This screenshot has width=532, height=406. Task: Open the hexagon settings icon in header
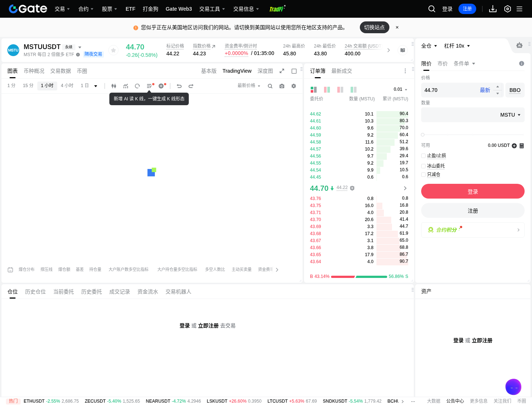coord(508,9)
